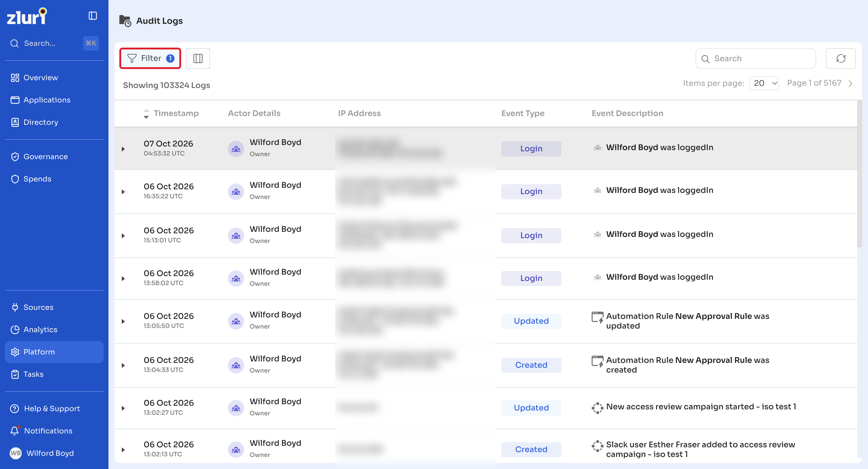This screenshot has height=469, width=868.
Task: Refresh the audit logs
Action: (x=840, y=58)
